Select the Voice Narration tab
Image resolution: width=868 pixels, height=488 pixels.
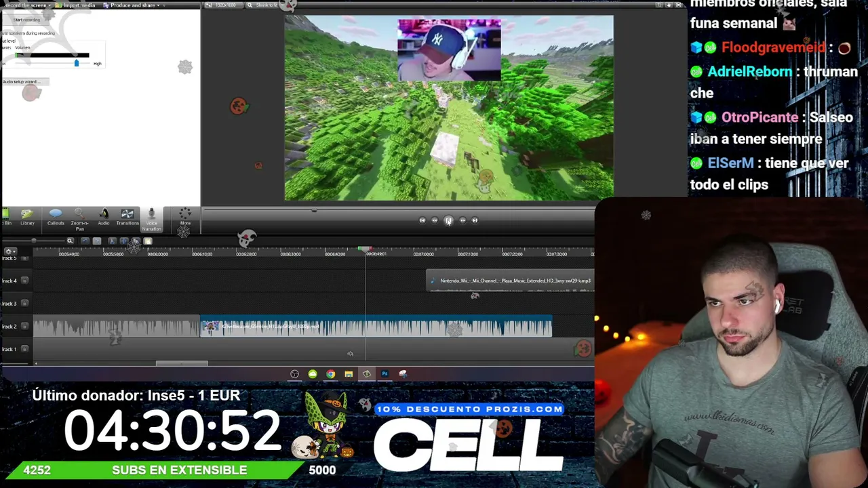click(x=151, y=220)
